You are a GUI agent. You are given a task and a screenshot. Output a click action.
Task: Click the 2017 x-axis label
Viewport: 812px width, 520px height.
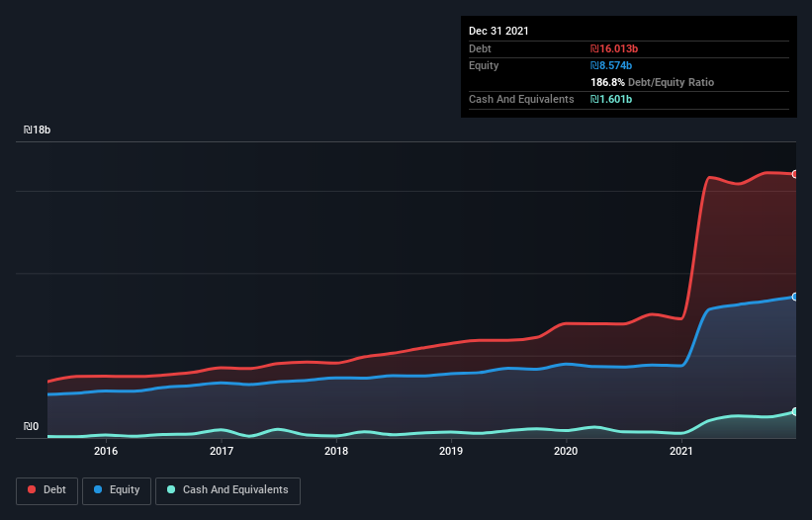pos(222,451)
